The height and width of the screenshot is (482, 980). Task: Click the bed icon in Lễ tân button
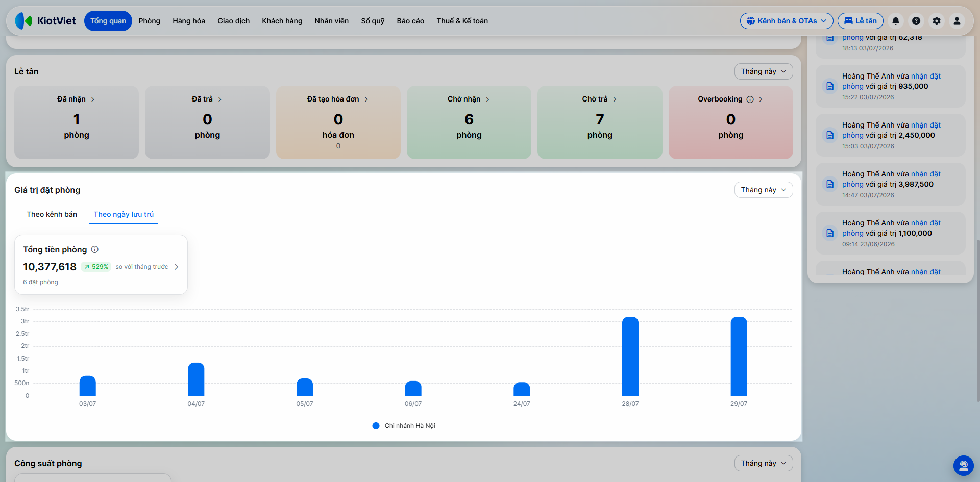848,21
